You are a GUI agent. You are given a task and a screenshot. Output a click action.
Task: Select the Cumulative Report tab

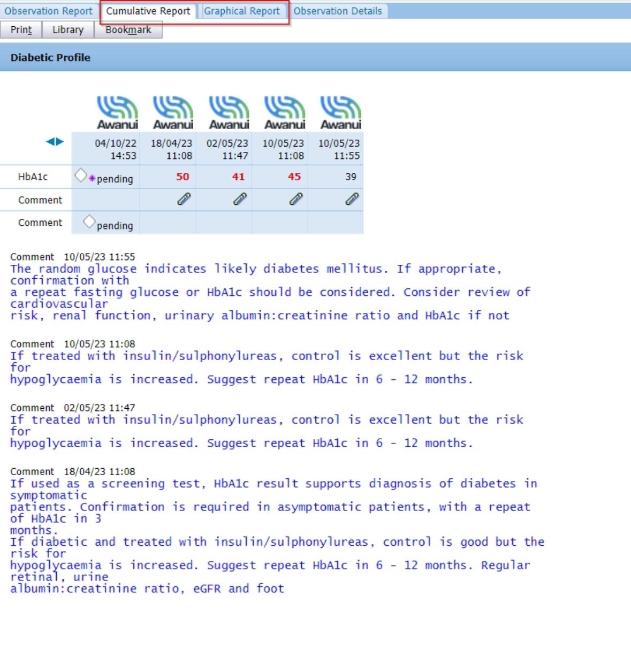(148, 11)
